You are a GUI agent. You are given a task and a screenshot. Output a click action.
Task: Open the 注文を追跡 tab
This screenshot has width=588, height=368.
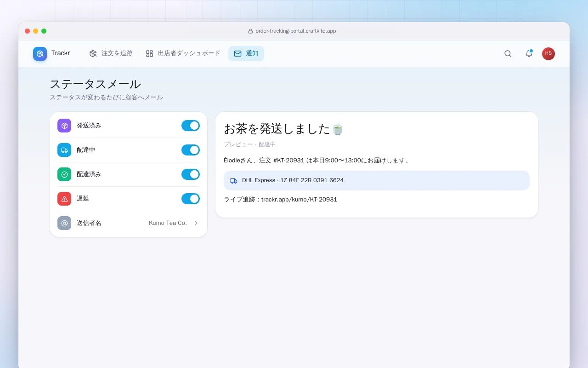click(x=111, y=53)
